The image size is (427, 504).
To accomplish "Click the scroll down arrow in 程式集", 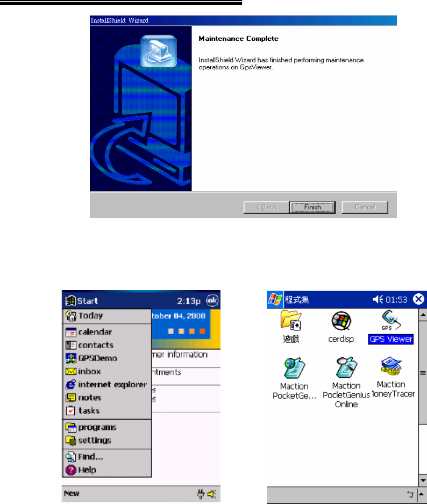I will tap(423, 480).
